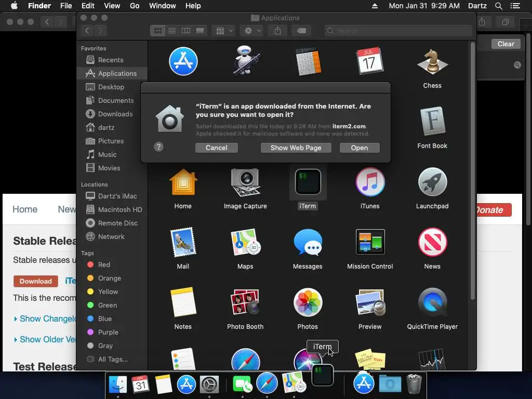
Task: Click Show Web Page button
Action: [296, 148]
